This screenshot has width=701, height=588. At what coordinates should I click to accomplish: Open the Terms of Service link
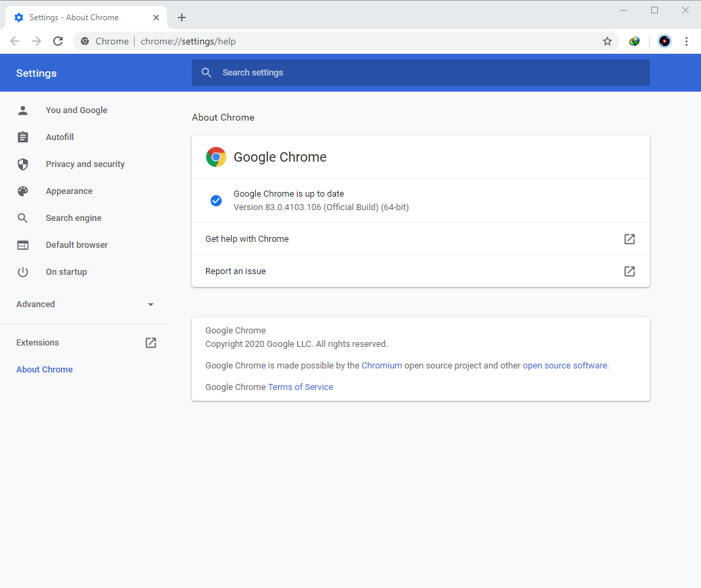(x=300, y=387)
